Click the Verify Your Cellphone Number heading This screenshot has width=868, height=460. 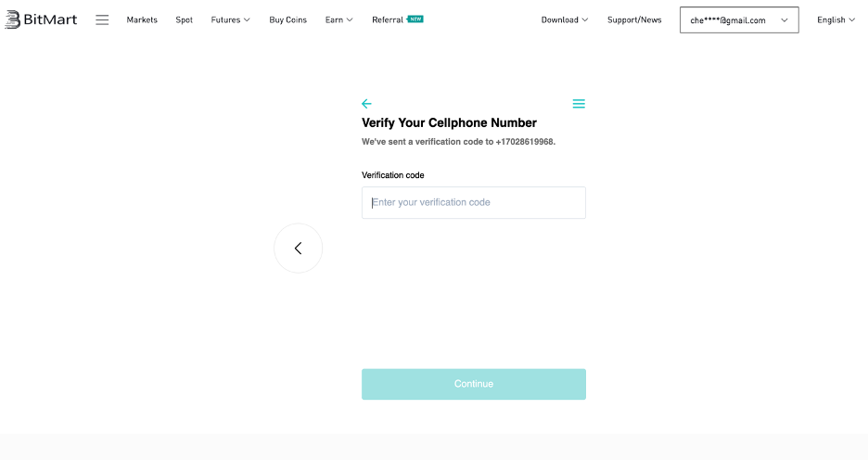tap(449, 123)
